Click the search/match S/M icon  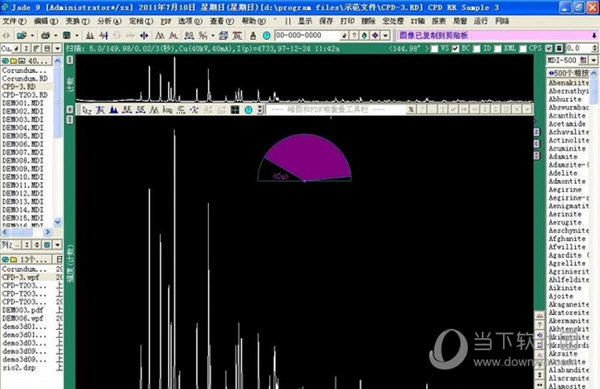(x=189, y=36)
